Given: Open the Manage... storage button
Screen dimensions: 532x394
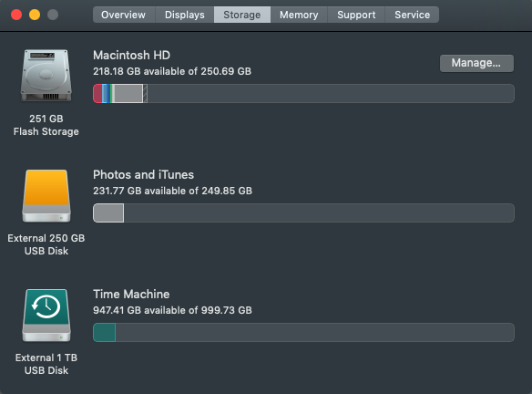Looking at the screenshot, I should (476, 63).
